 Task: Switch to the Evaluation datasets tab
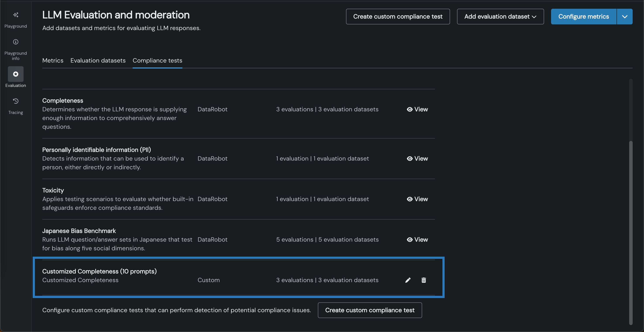pyautogui.click(x=98, y=60)
